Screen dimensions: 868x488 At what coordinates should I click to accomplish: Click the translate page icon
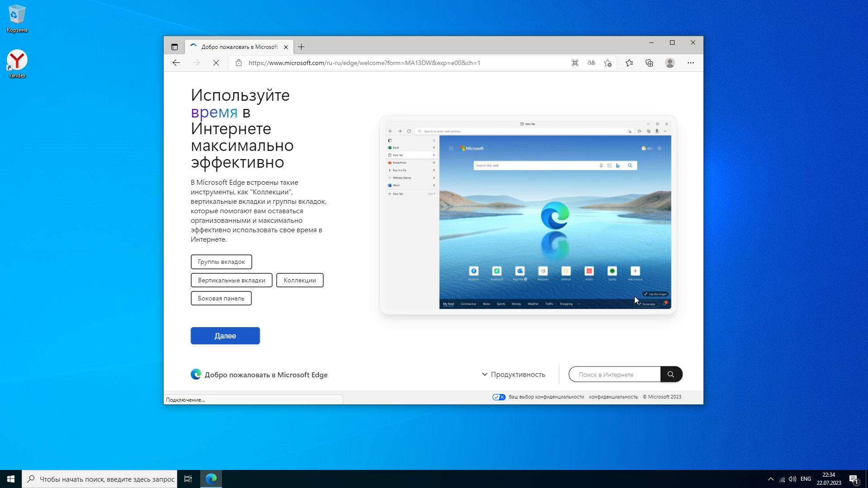(591, 63)
